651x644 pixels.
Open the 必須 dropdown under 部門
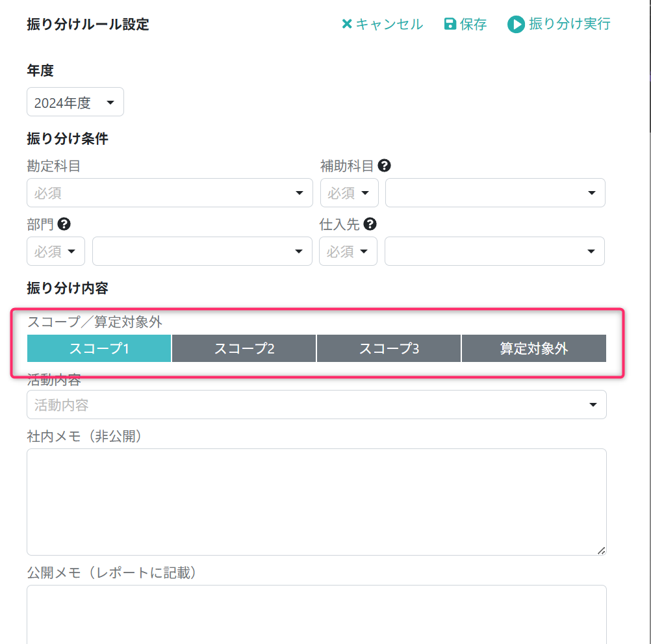56,251
